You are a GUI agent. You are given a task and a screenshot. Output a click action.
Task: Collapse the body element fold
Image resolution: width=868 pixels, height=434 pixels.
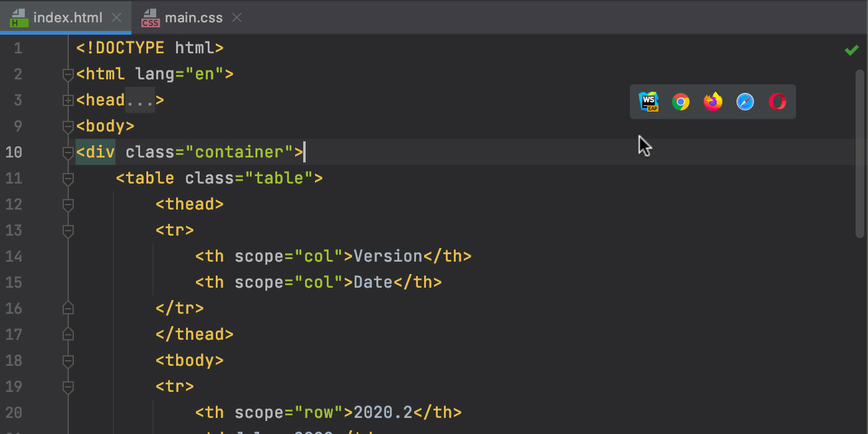pos(68,126)
